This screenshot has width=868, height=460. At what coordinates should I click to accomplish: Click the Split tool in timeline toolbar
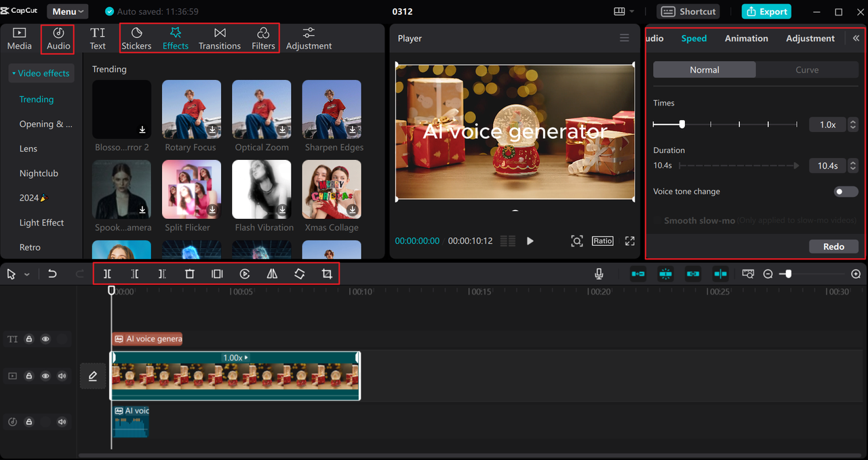pos(107,274)
